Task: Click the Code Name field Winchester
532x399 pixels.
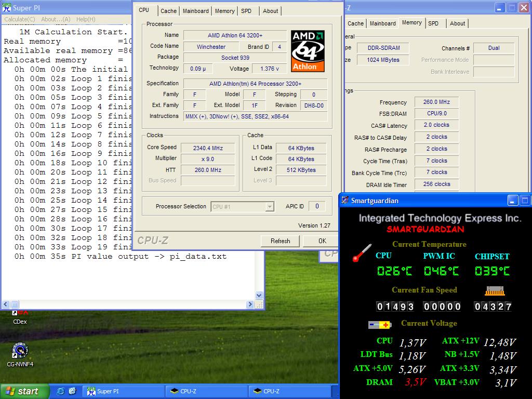Action: [x=211, y=47]
